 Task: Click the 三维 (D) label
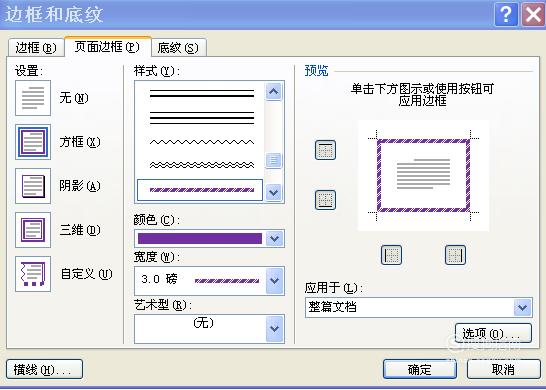click(x=80, y=230)
